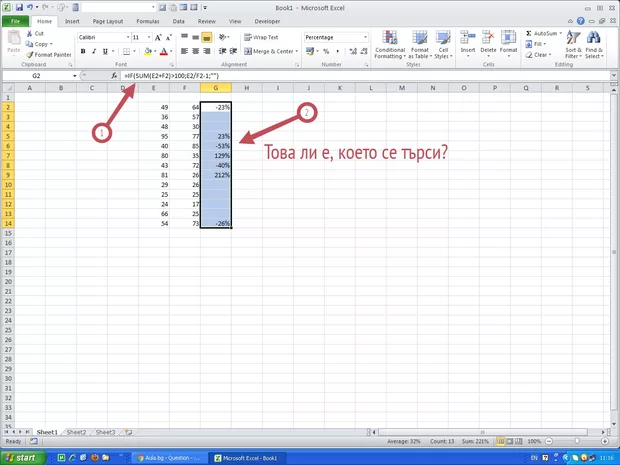
Task: Click the fx Insert Function icon
Action: (x=114, y=76)
